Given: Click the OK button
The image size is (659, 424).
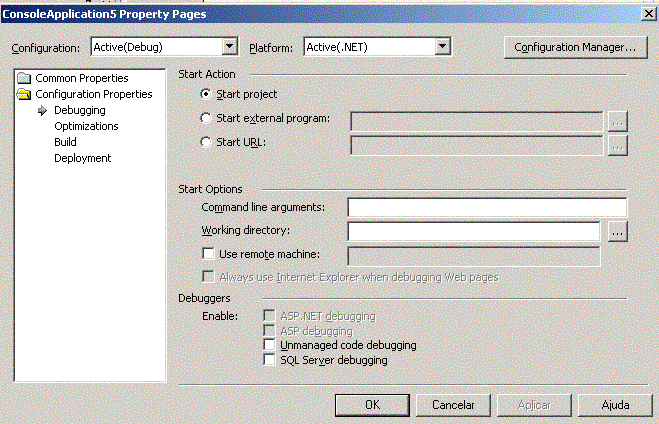Looking at the screenshot, I should point(372,405).
